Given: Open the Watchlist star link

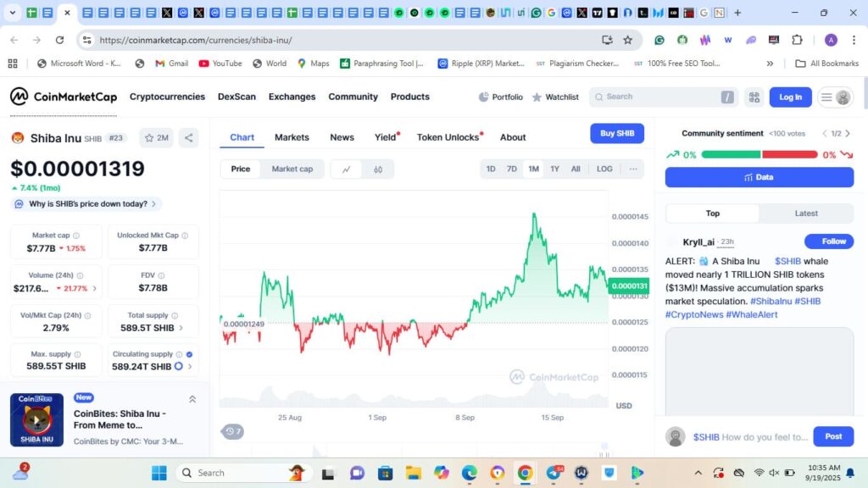Looking at the screenshot, I should (555, 97).
